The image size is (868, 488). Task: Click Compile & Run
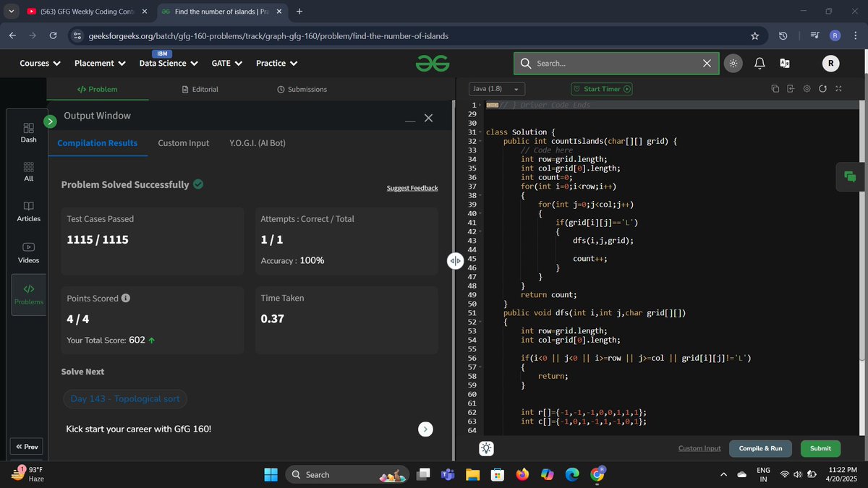point(760,448)
